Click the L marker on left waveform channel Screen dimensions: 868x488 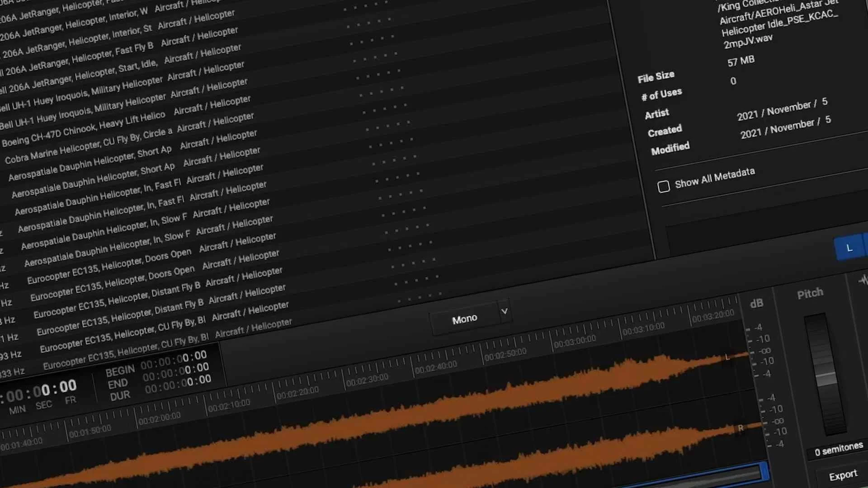[x=727, y=357]
